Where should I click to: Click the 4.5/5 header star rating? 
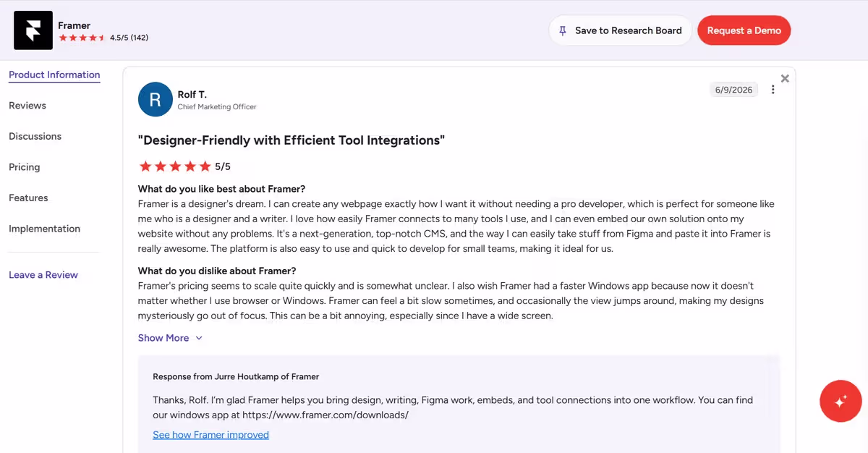coord(82,38)
